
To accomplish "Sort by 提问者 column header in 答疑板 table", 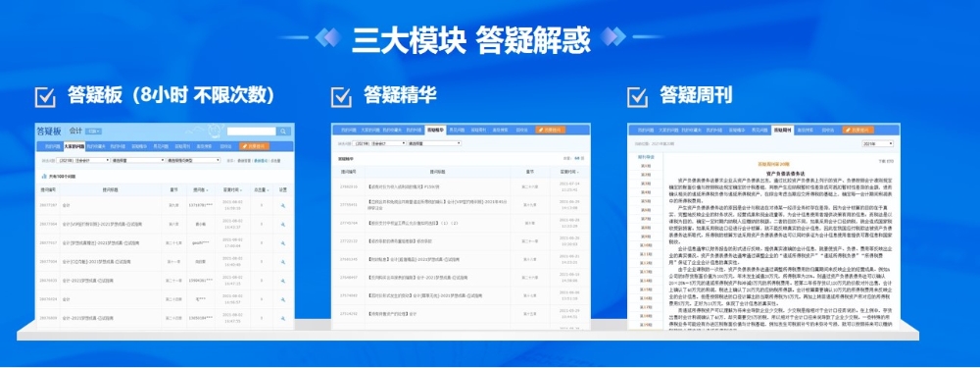I will pyautogui.click(x=201, y=190).
